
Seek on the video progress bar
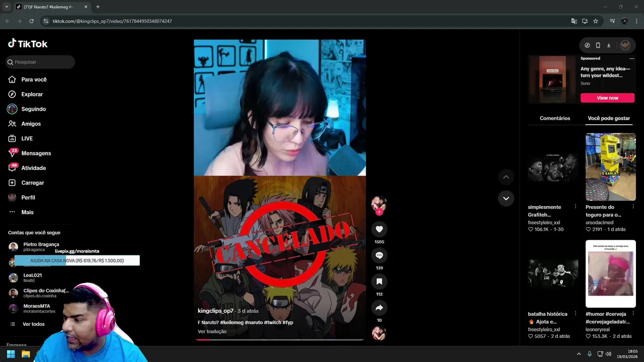click(x=280, y=339)
